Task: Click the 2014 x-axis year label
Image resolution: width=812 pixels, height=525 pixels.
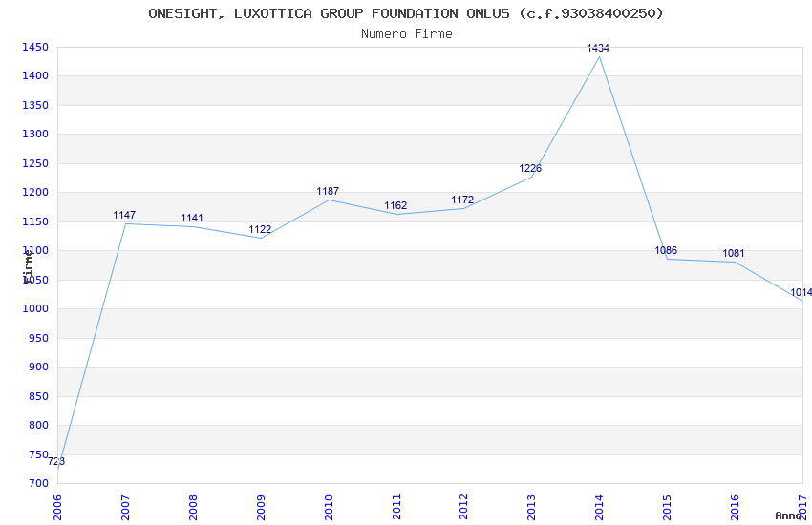Action: [x=599, y=507]
